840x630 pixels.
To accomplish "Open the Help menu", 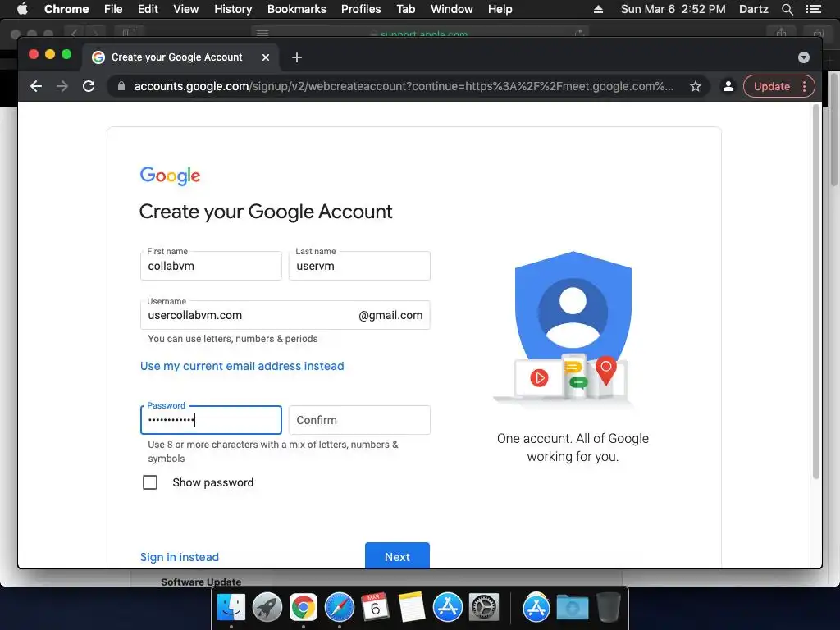I will coord(500,9).
